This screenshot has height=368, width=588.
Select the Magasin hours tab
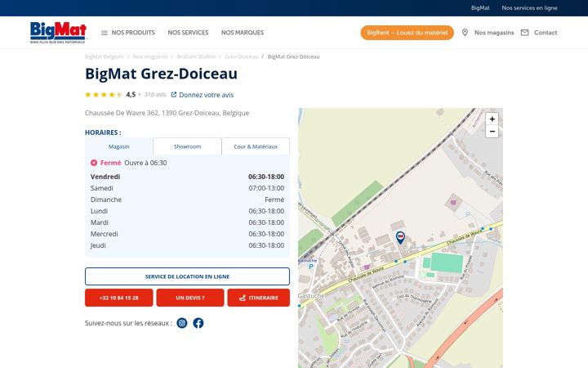point(119,146)
